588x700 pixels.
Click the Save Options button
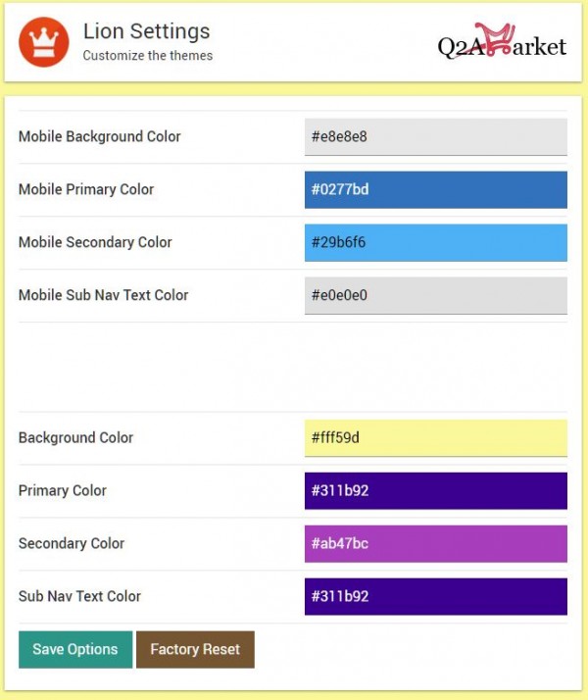pyautogui.click(x=75, y=649)
